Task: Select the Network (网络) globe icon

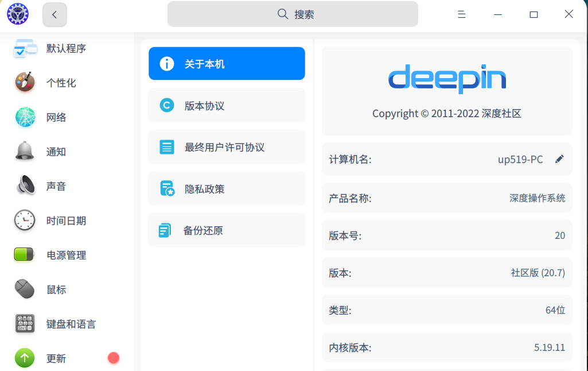Action: (x=25, y=117)
